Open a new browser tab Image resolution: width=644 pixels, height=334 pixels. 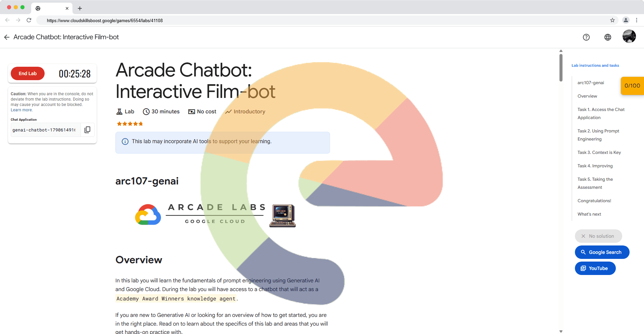coord(79,8)
